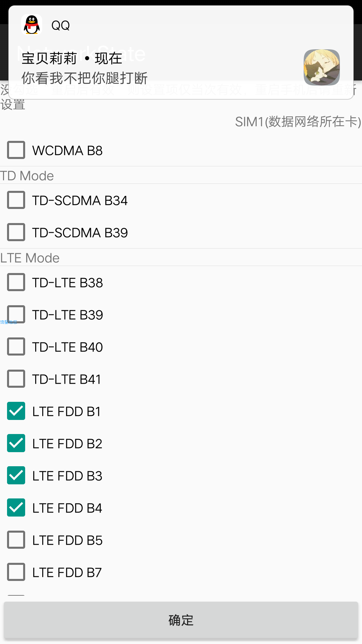Open the sender avatar thumbnail in notification
Image resolution: width=362 pixels, height=644 pixels.
coord(322,67)
